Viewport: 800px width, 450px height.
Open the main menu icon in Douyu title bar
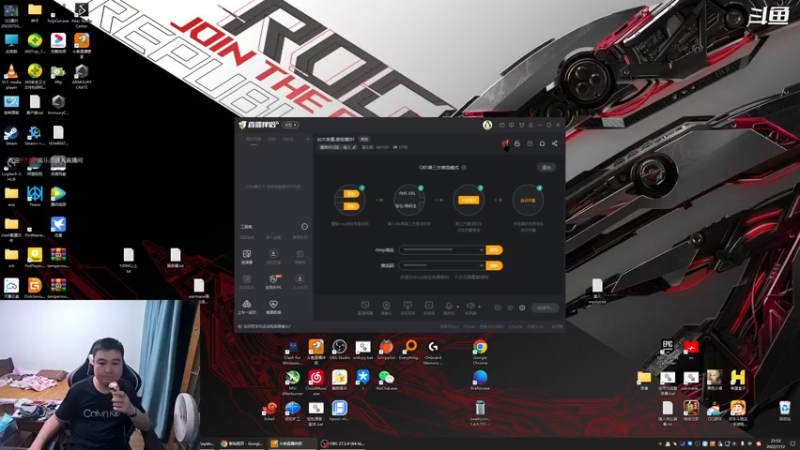click(531, 125)
